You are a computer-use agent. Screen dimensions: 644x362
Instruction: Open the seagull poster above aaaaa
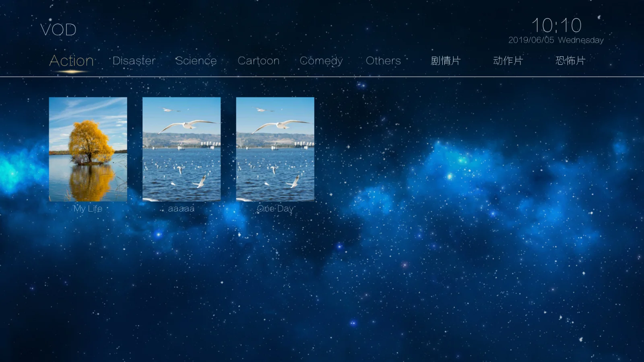182,149
